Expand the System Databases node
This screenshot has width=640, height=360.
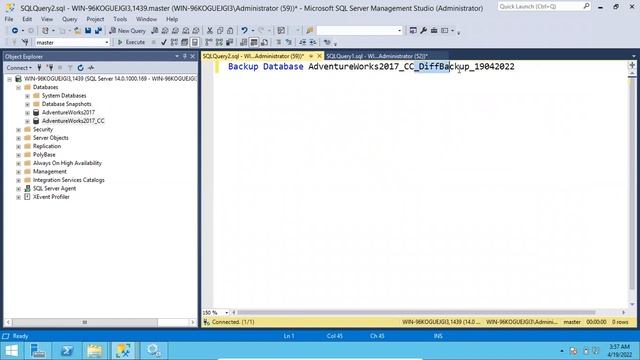click(x=27, y=96)
